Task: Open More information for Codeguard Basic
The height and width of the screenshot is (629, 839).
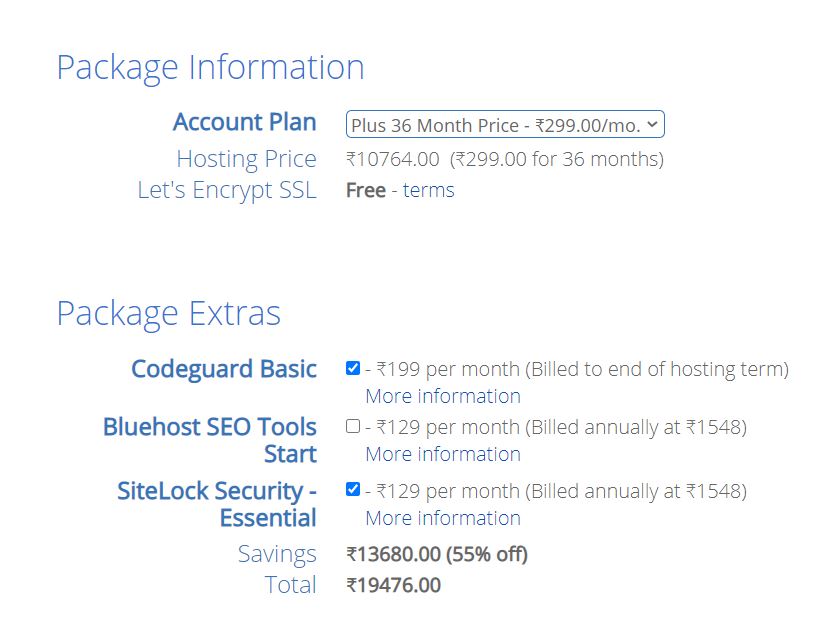Action: pos(442,396)
